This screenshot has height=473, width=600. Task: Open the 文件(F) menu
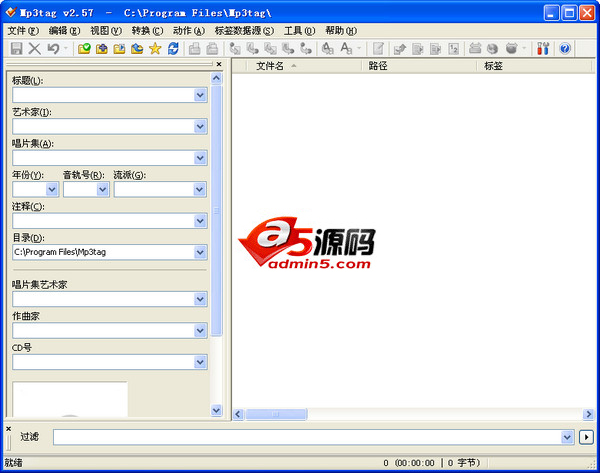point(23,31)
